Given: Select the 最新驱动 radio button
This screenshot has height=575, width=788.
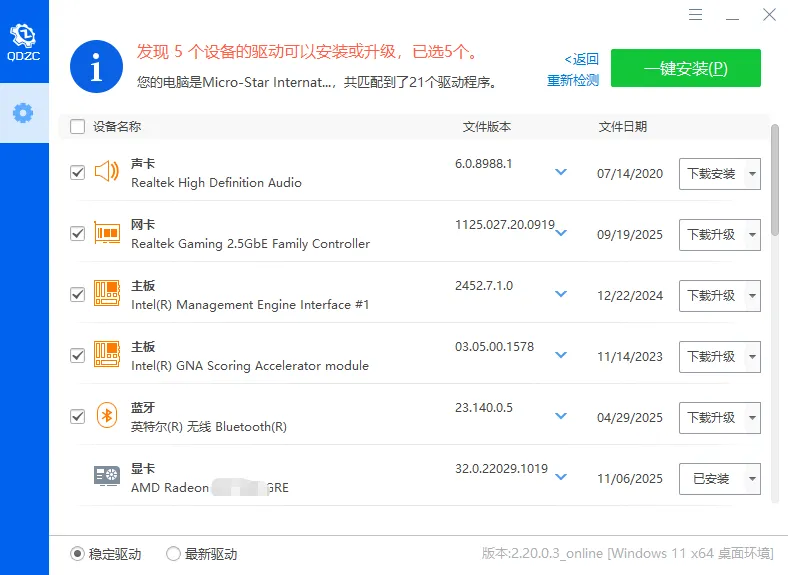Looking at the screenshot, I should [x=173, y=554].
